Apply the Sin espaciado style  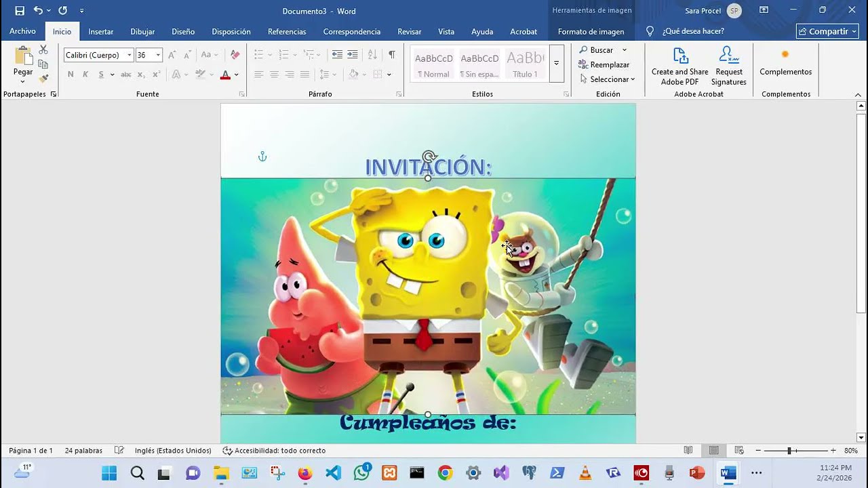(x=479, y=64)
